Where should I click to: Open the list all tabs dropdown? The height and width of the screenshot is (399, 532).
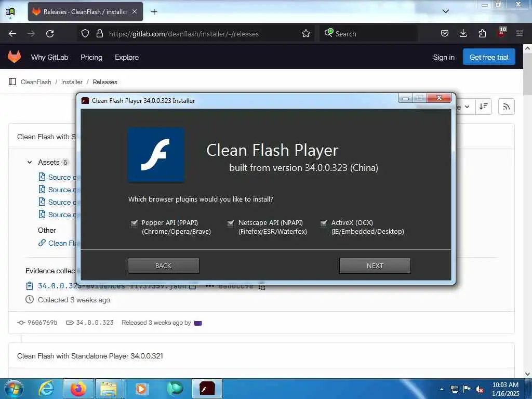click(x=446, y=11)
